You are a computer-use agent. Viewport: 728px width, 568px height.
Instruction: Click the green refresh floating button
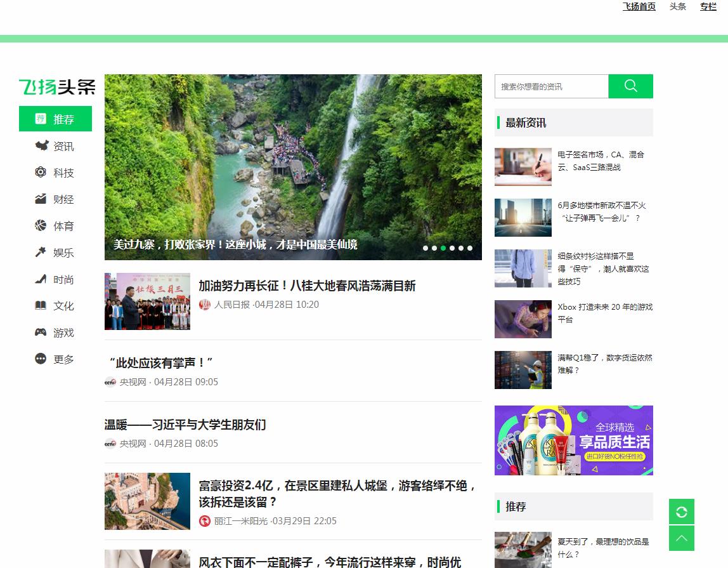pyautogui.click(x=682, y=512)
